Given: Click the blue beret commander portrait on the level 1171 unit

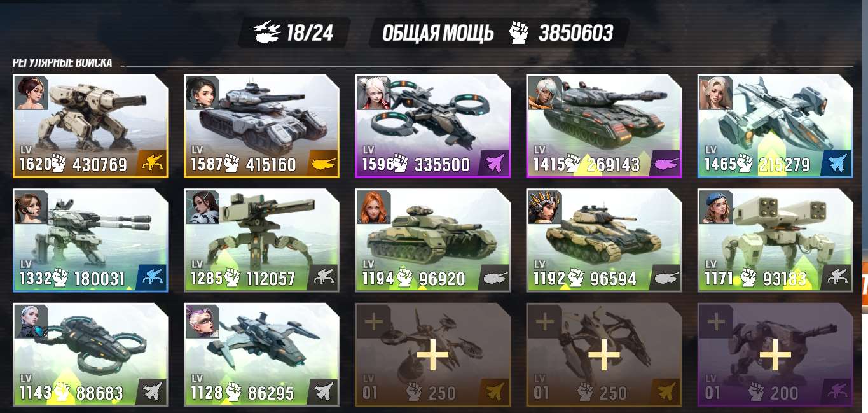Looking at the screenshot, I should point(716,207).
